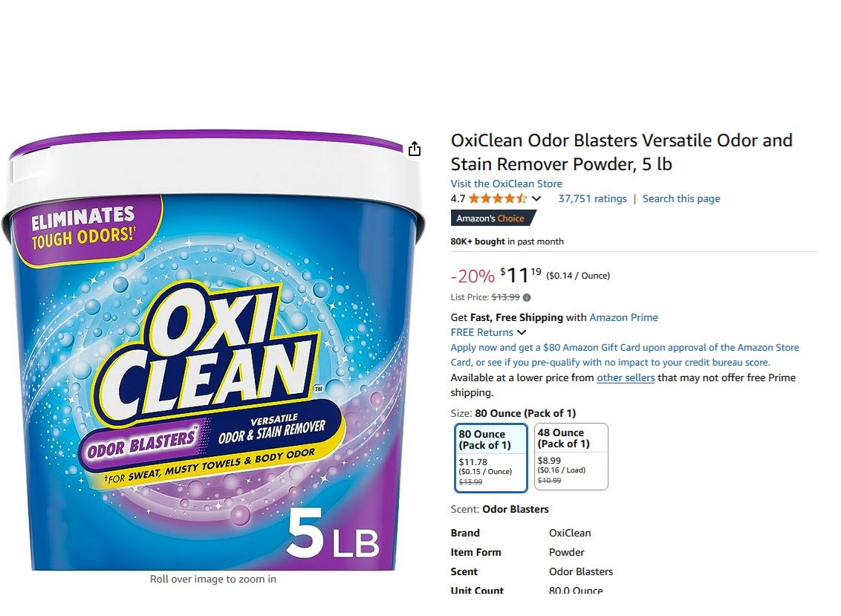Click the star rating icons
Viewport: 841px width, 616px height.
tap(497, 198)
